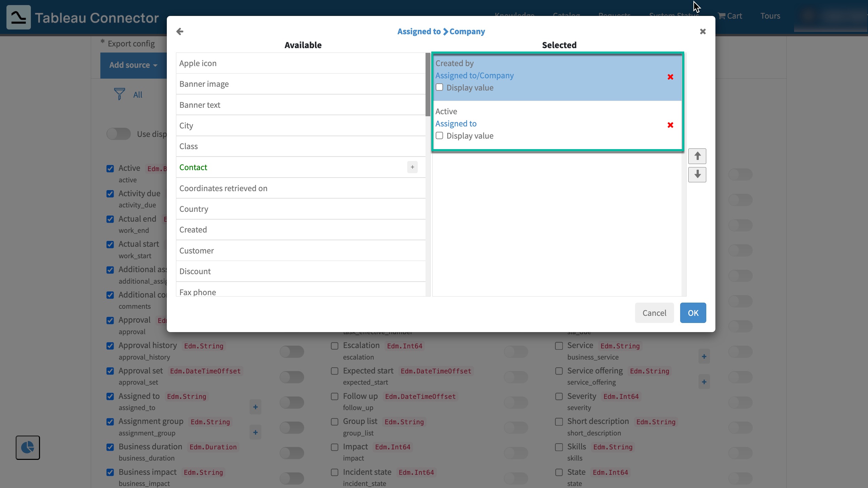Viewport: 868px width, 488px height.
Task: Check Display value under Active
Action: 439,136
